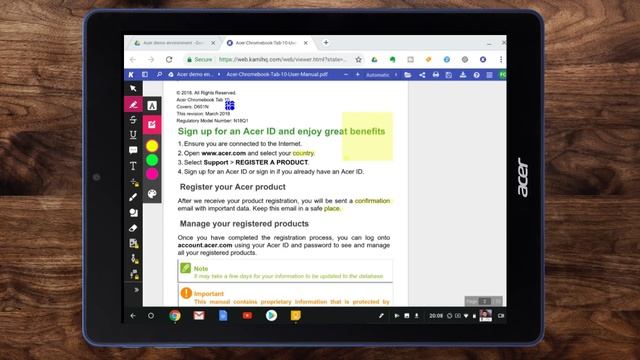640x360 pixels.
Task: Click the page number field
Action: tap(484, 301)
